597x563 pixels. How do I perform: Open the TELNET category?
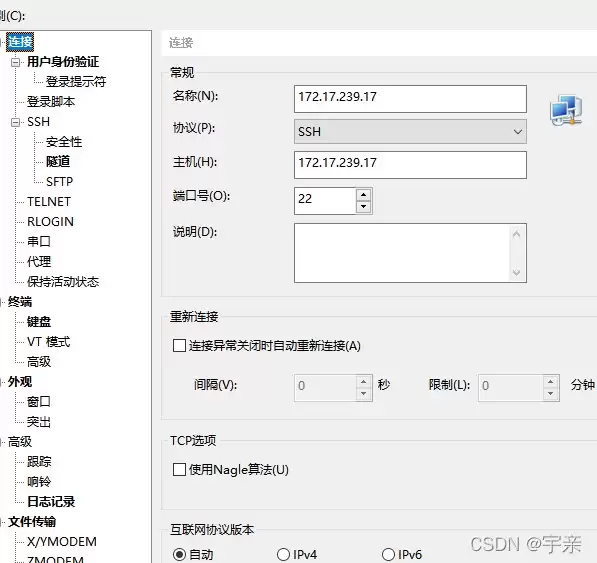[x=49, y=202]
